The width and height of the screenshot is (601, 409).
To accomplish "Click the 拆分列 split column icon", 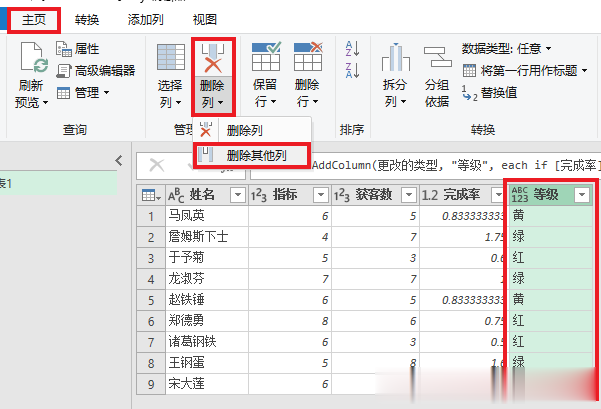I will pyautogui.click(x=396, y=57).
